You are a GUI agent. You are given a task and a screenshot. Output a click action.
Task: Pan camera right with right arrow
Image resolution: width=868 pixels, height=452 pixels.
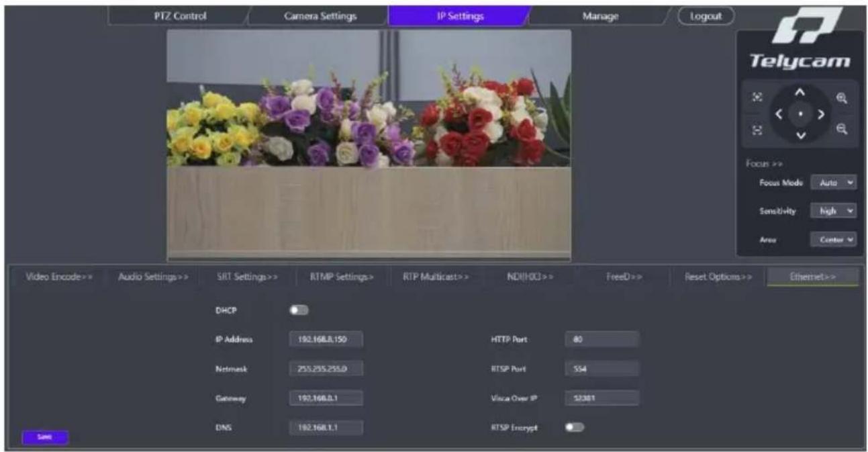(x=820, y=114)
